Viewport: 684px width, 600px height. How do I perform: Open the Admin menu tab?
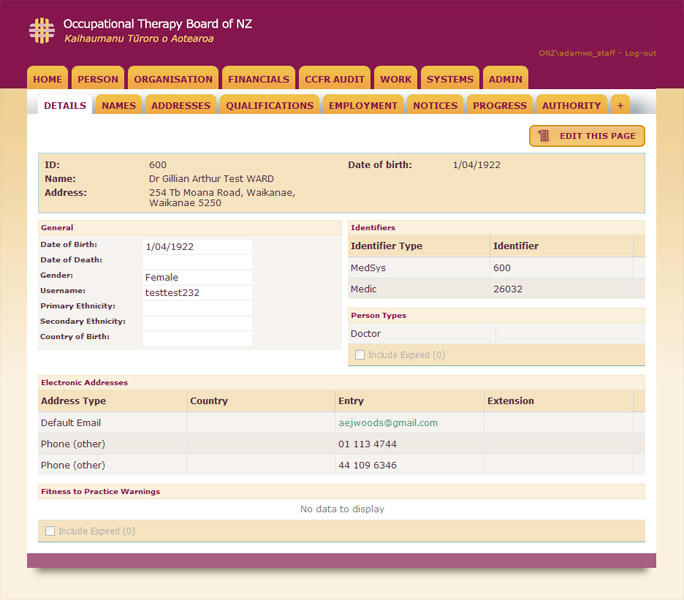pos(505,79)
